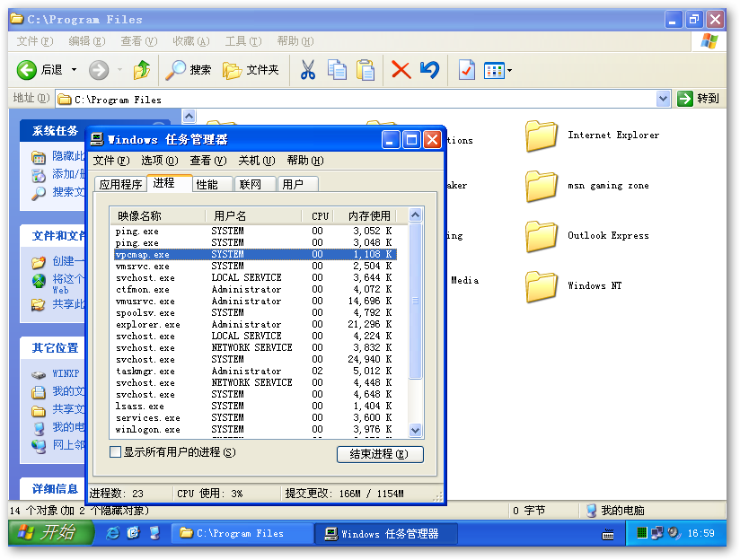The height and width of the screenshot is (560, 740).
Task: Sort by User Name (用户名) column header
Action: 253,216
